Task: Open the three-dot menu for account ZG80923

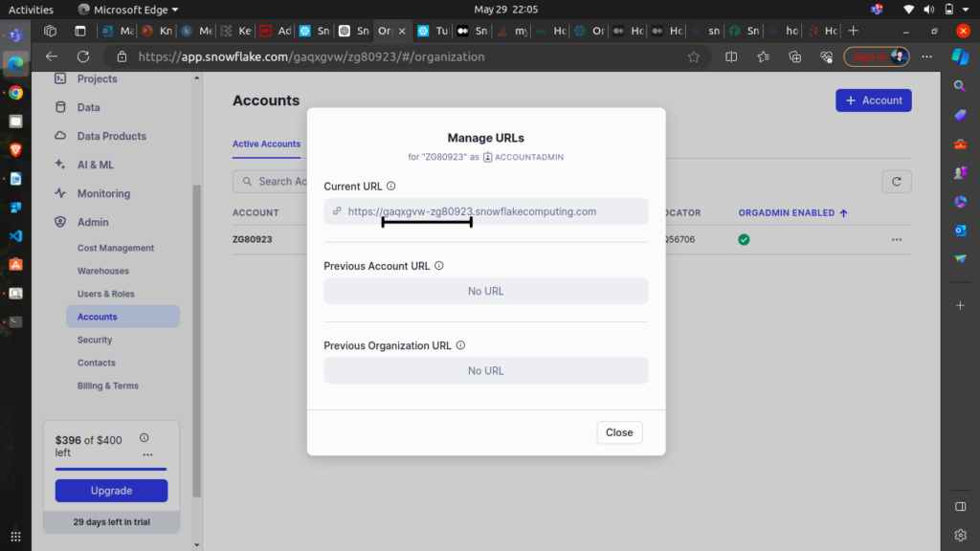Action: 896,239
